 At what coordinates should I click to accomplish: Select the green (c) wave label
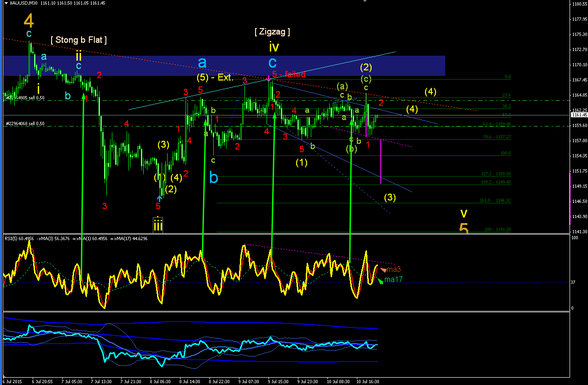tap(366, 78)
